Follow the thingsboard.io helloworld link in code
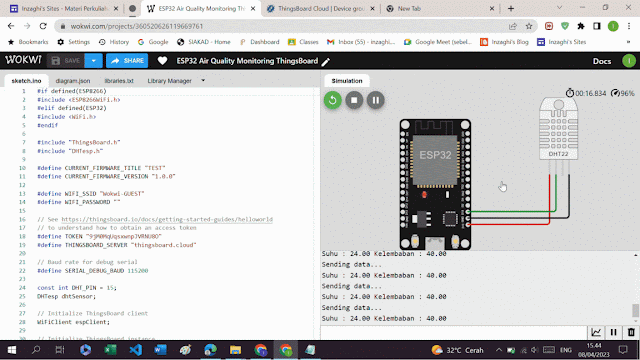The height and width of the screenshot is (360, 640). (x=167, y=219)
